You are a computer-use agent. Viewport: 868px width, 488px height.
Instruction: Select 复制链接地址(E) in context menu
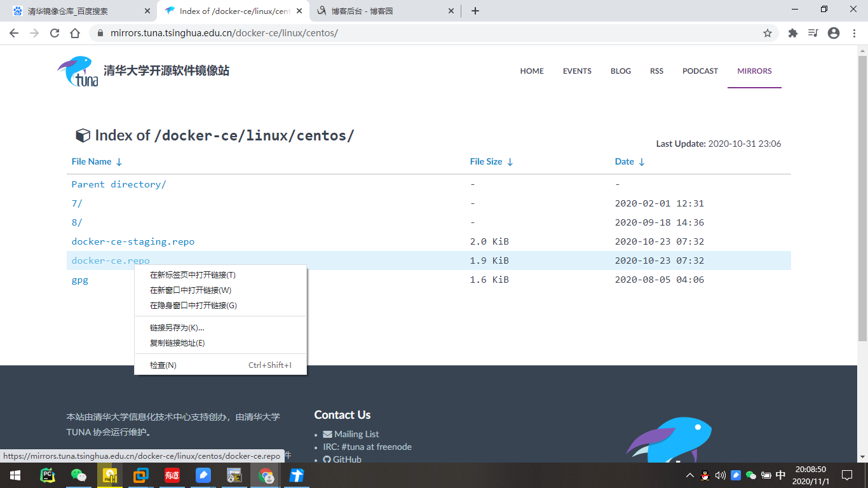220,343
